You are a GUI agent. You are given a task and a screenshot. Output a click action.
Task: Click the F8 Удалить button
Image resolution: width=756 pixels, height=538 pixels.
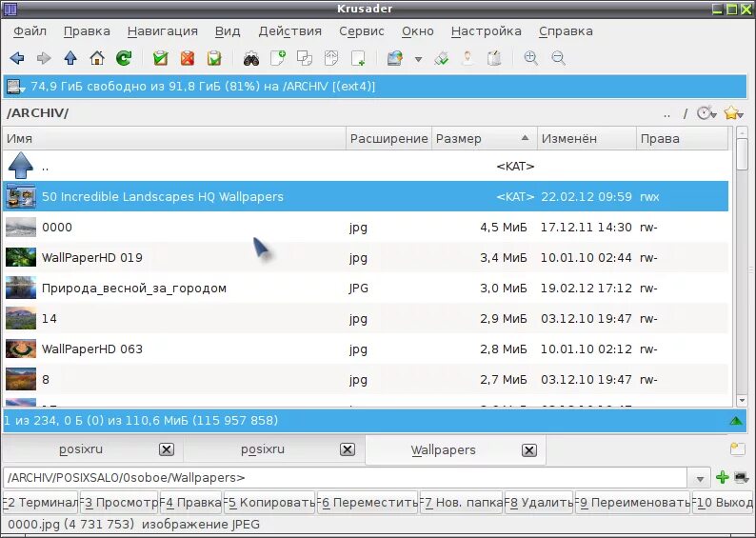click(539, 503)
